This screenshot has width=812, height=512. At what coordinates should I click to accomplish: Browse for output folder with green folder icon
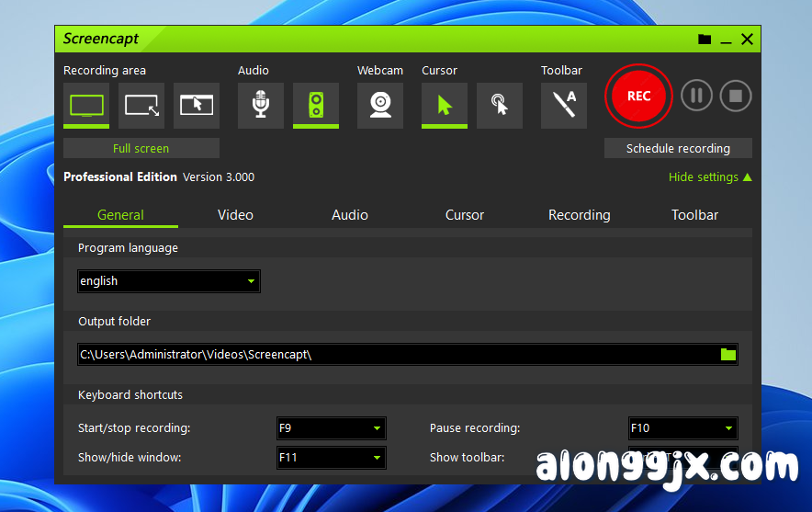pos(728,355)
